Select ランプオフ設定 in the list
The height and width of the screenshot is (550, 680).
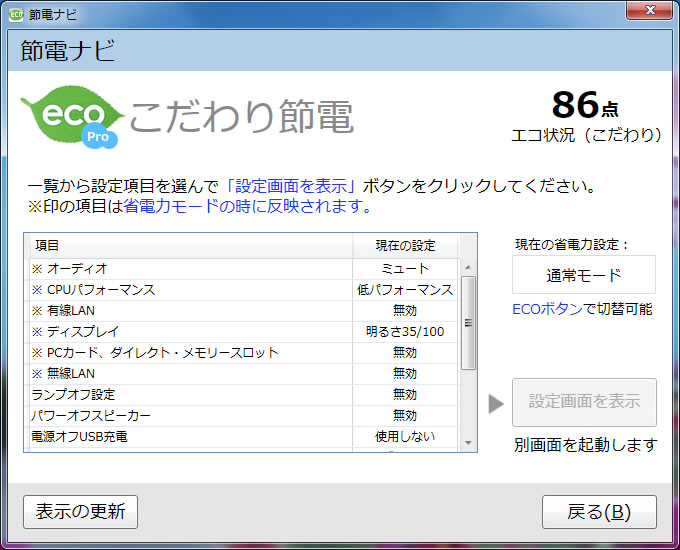click(x=190, y=395)
